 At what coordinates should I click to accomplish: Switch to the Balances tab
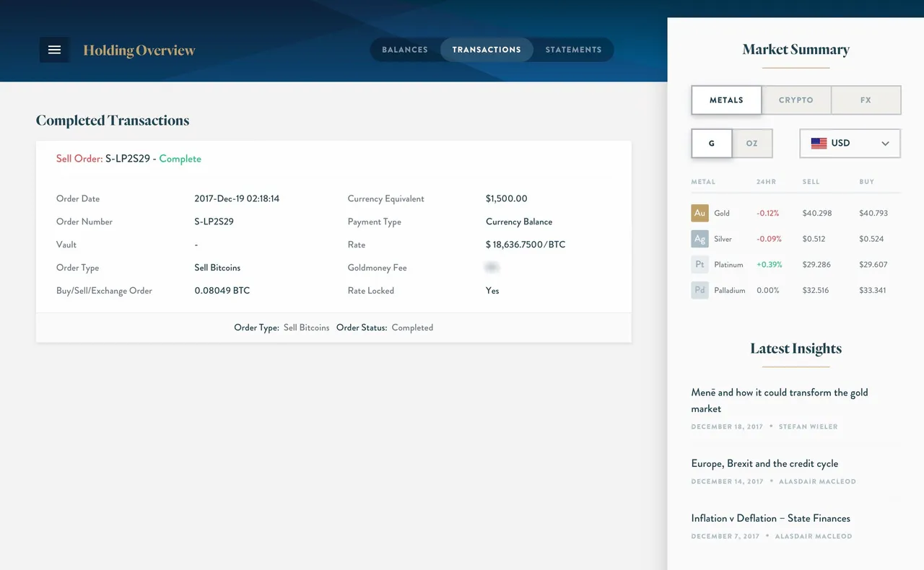pyautogui.click(x=405, y=50)
